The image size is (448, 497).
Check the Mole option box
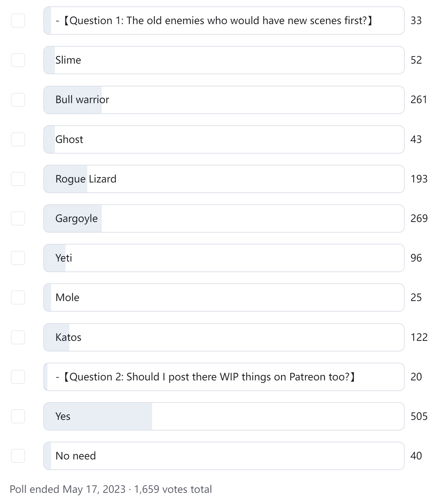pyautogui.click(x=18, y=297)
